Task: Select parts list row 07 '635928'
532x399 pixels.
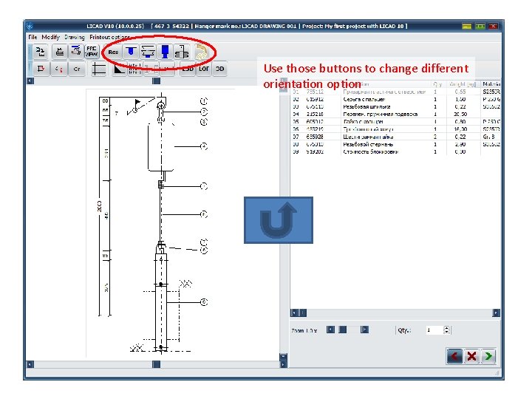Action: click(395, 137)
